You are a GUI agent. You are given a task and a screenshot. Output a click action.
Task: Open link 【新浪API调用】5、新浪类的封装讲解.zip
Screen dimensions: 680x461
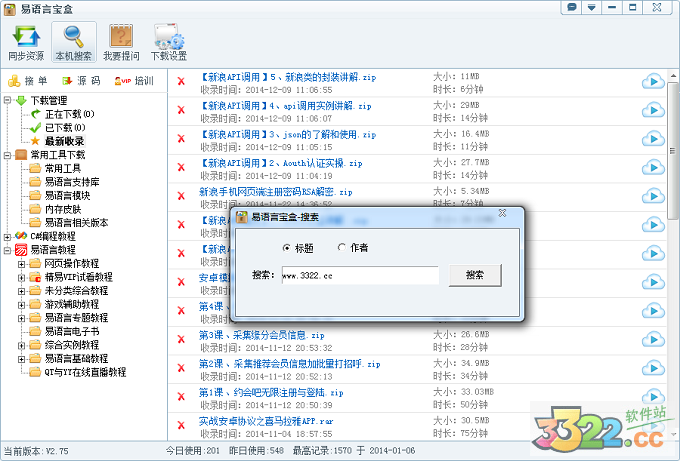(288, 77)
